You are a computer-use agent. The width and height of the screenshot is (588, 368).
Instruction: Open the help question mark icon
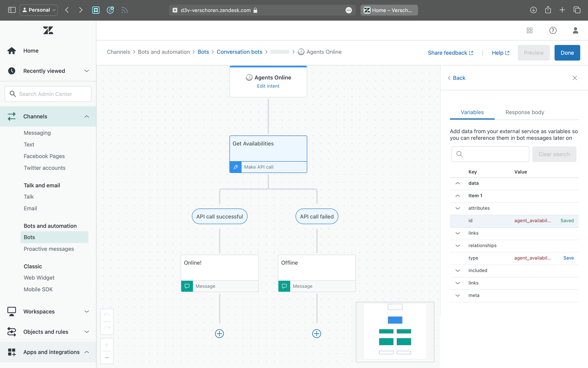pos(553,30)
